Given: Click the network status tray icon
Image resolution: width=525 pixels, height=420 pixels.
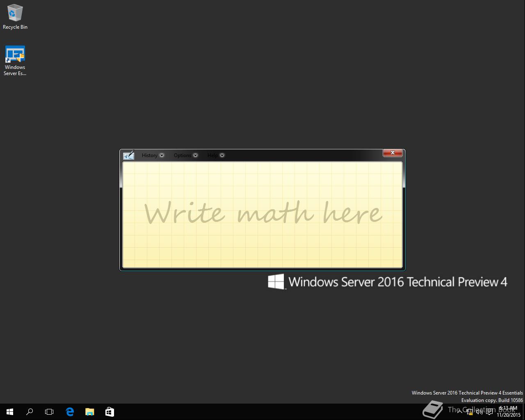Looking at the screenshot, I should [x=470, y=412].
